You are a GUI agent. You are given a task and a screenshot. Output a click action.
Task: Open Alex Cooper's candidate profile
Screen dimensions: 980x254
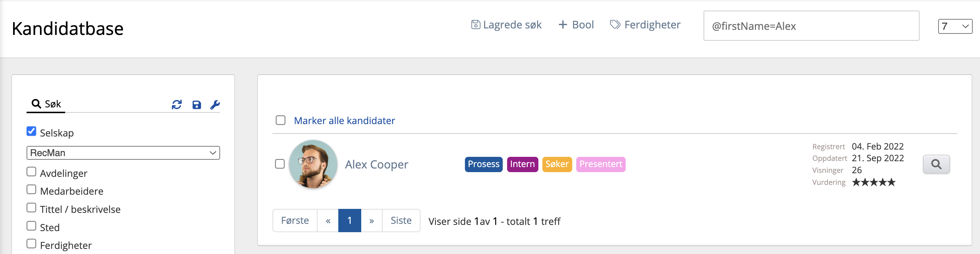coord(376,164)
